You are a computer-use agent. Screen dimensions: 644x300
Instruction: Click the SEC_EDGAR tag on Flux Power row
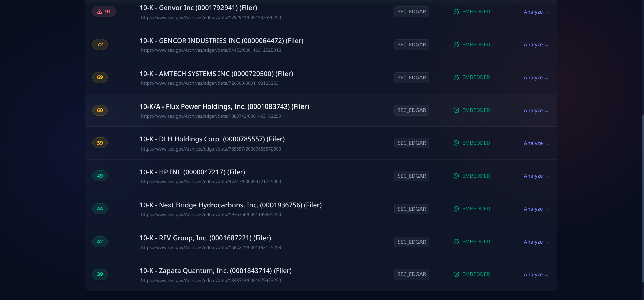click(x=412, y=110)
